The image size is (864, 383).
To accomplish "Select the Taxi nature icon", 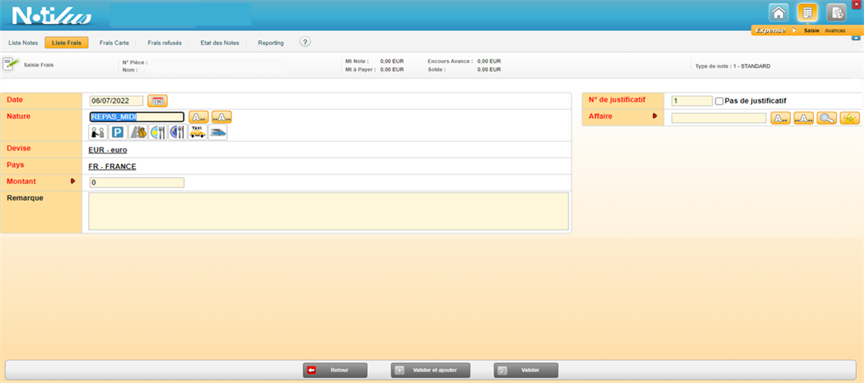I will click(197, 132).
